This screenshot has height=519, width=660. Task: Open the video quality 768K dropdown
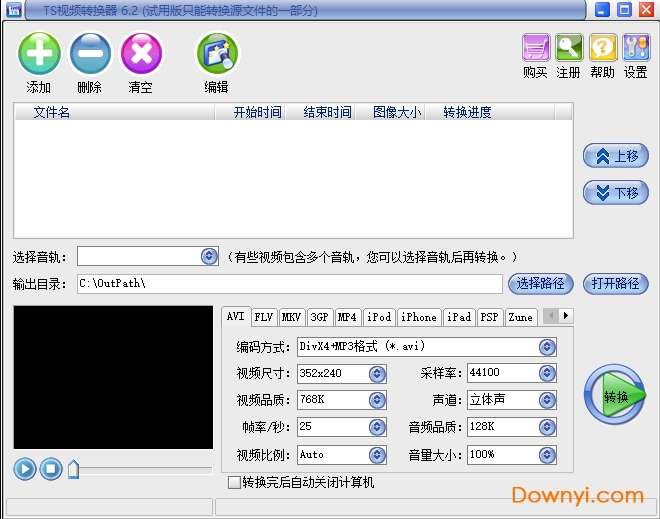point(377,400)
